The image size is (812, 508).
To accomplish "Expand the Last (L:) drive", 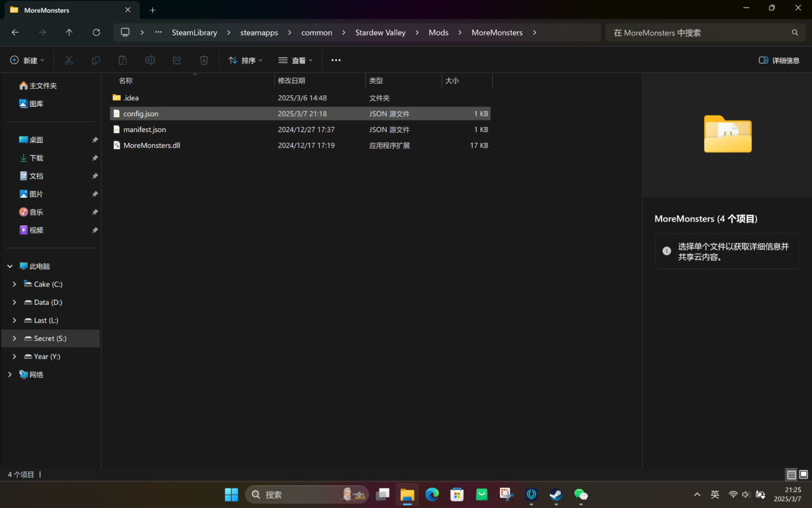I will coord(15,321).
